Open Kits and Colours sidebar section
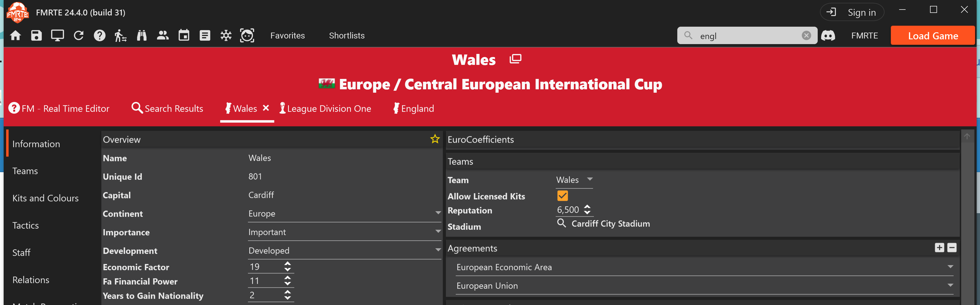The height and width of the screenshot is (305, 980). tap(46, 199)
